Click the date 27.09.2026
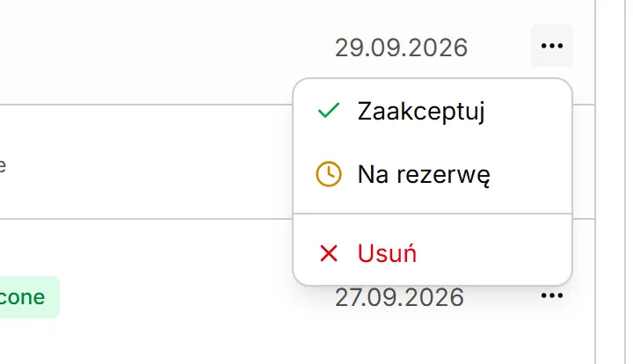The width and height of the screenshot is (633, 364). 399,297
